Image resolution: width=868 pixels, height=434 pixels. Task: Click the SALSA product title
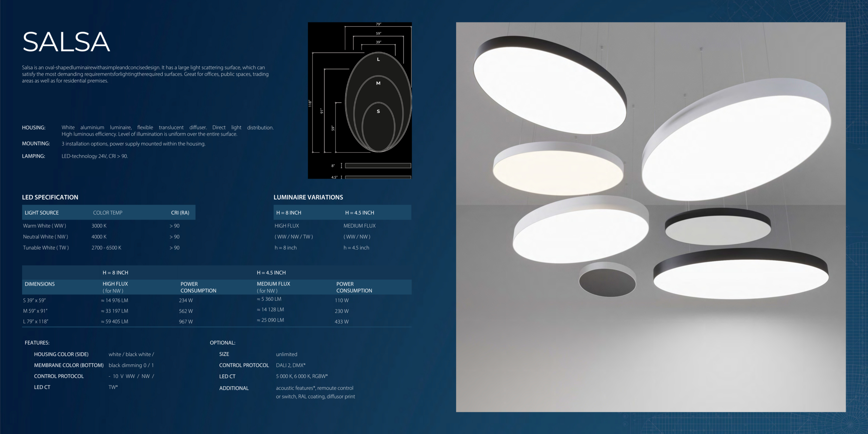[66, 42]
